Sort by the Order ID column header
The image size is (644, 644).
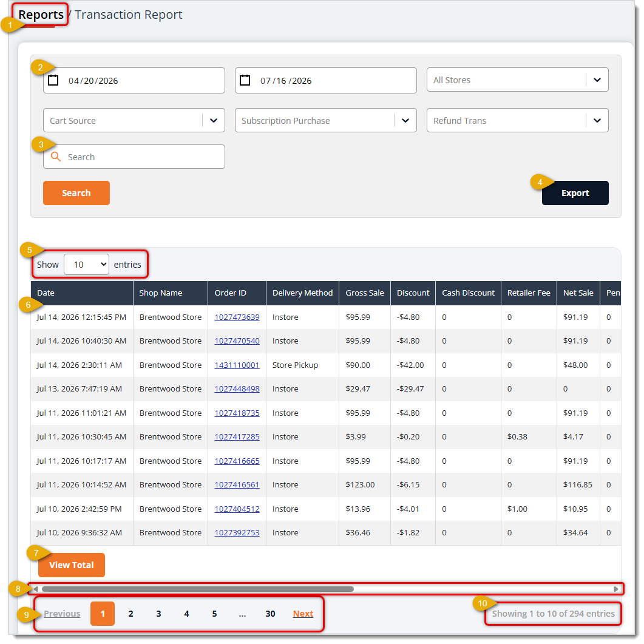point(237,293)
